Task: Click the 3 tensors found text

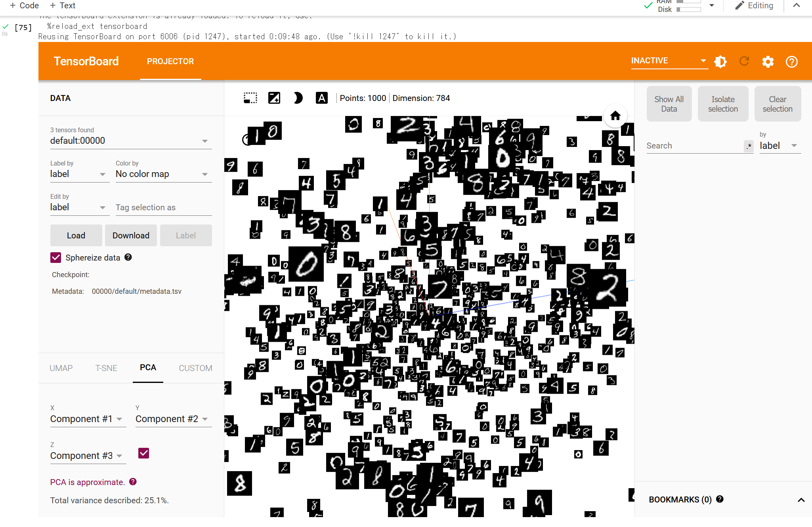Action: [x=72, y=130]
